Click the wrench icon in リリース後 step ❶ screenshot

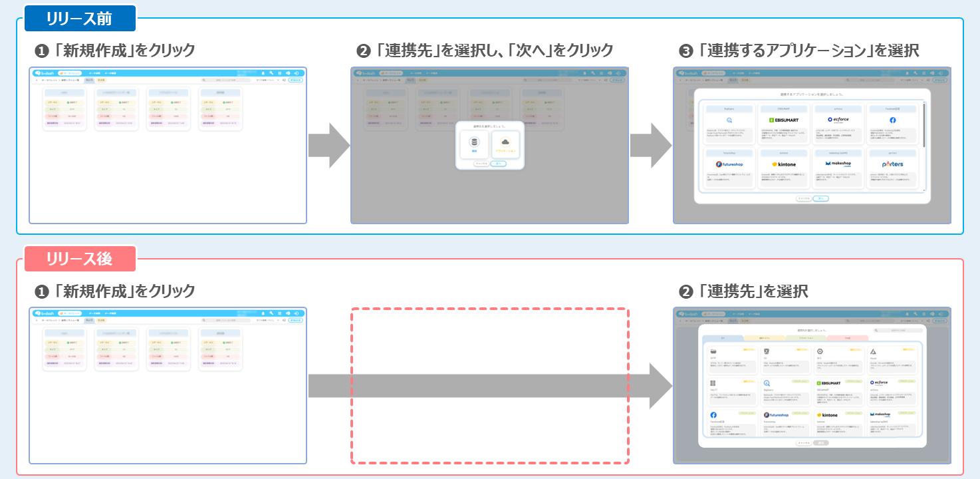click(x=271, y=314)
